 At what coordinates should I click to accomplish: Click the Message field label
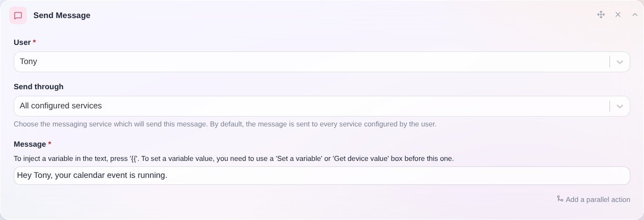30,144
